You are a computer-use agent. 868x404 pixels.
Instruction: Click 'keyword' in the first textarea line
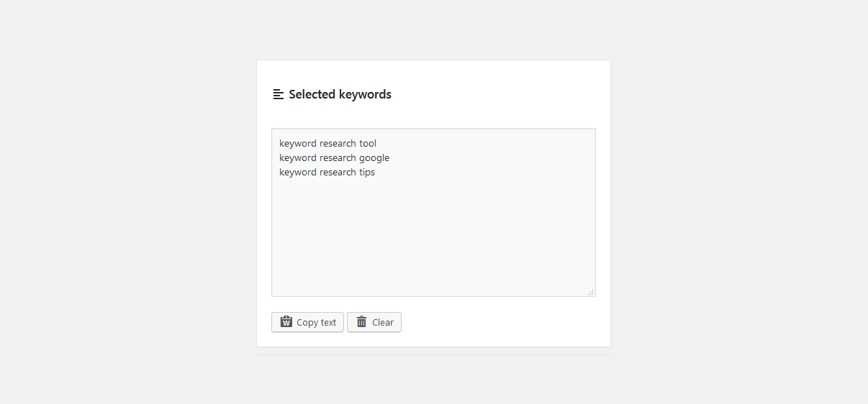(x=298, y=144)
